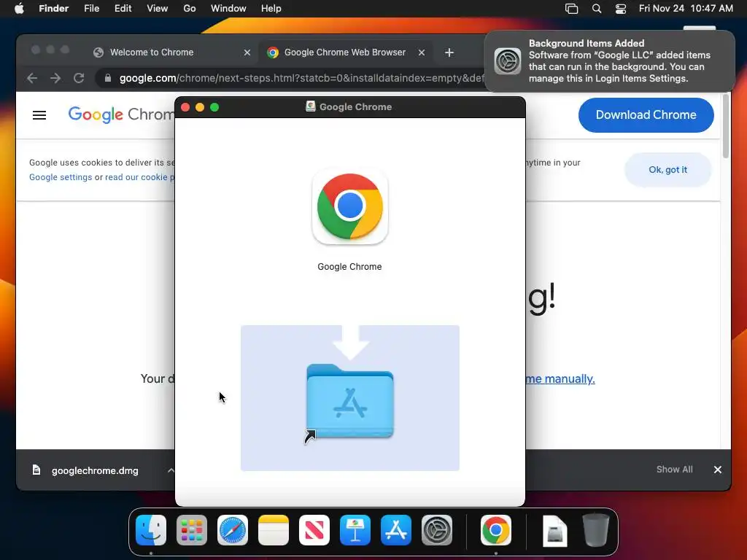This screenshot has width=747, height=560.
Task: Reload the current page
Action: [x=79, y=78]
